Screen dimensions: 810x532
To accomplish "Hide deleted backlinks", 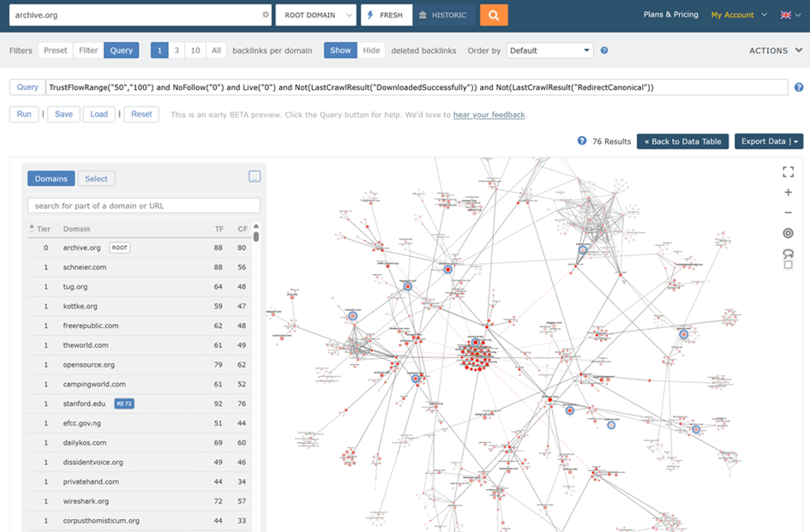I will click(371, 50).
